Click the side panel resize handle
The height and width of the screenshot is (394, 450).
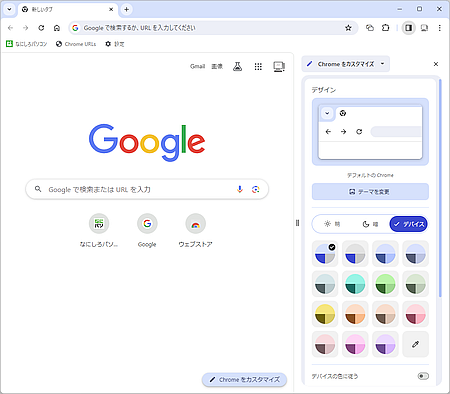pos(297,223)
